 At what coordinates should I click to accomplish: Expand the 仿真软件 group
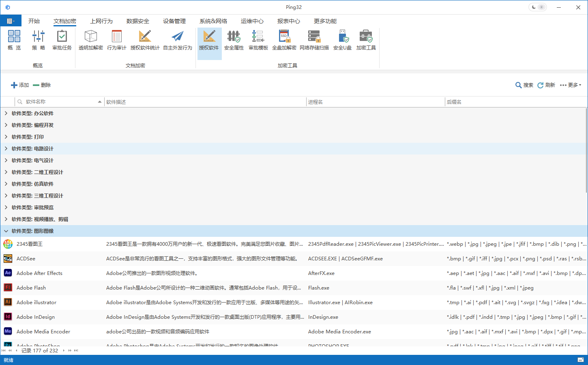pyautogui.click(x=6, y=184)
